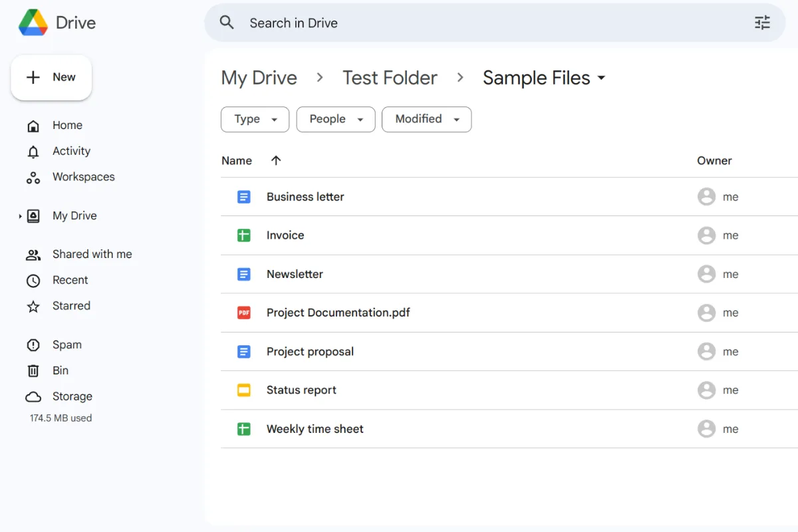The image size is (798, 532).
Task: Select the owner avatar next to Newsletter
Action: [x=707, y=274]
